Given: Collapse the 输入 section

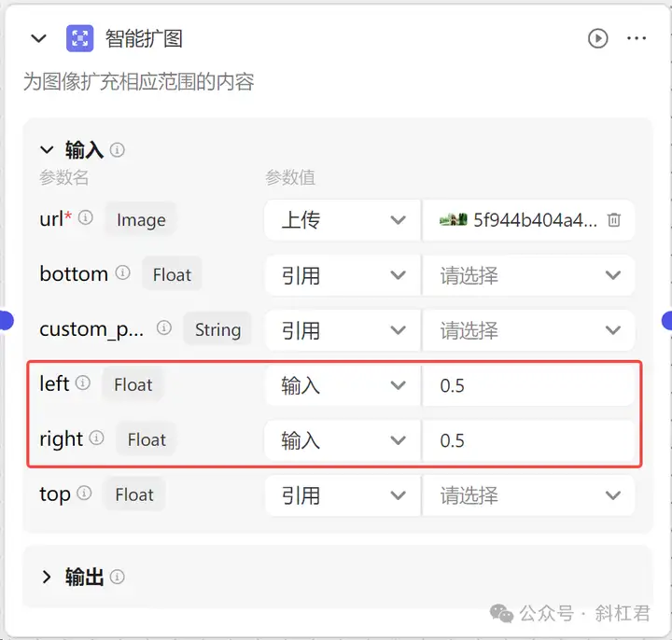Looking at the screenshot, I should (47, 150).
